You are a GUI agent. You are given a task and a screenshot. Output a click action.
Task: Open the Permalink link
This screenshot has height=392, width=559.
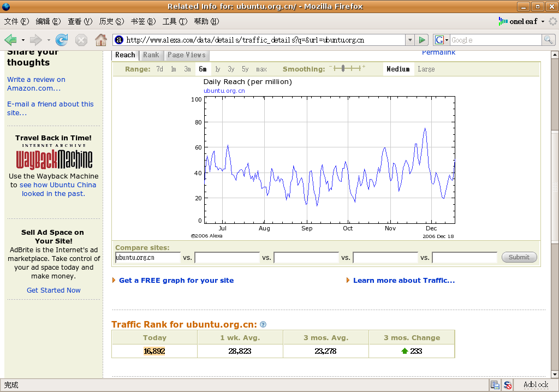438,53
